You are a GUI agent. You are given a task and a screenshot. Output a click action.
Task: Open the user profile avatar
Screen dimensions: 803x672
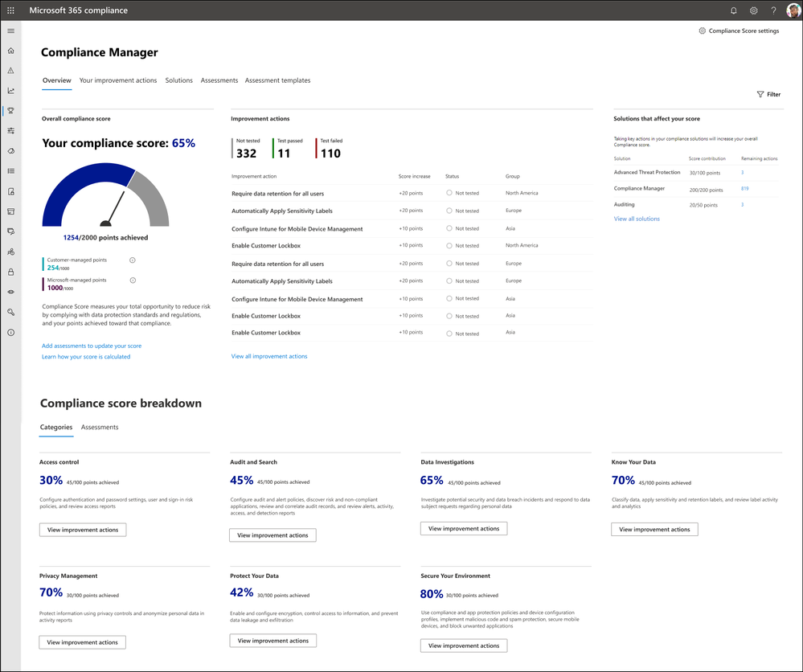click(793, 10)
